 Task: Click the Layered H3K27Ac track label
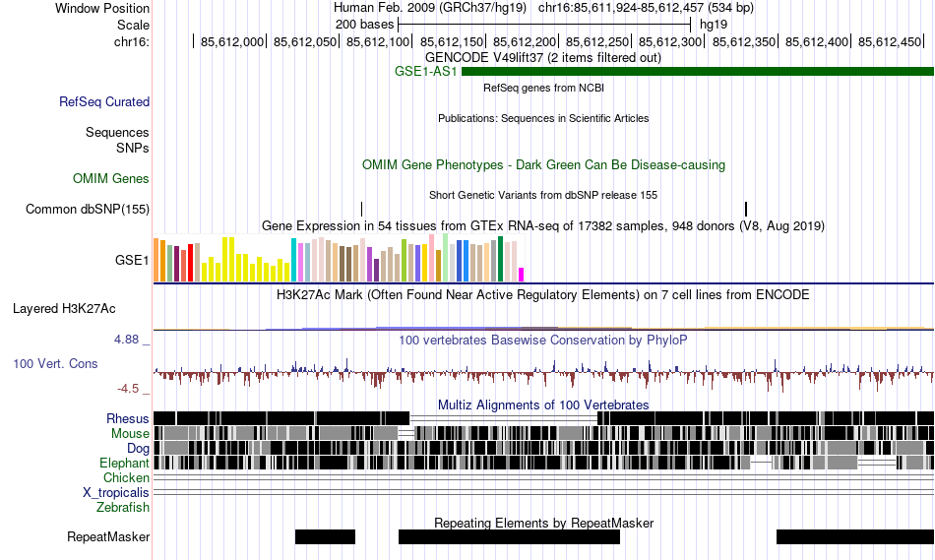pyautogui.click(x=64, y=308)
